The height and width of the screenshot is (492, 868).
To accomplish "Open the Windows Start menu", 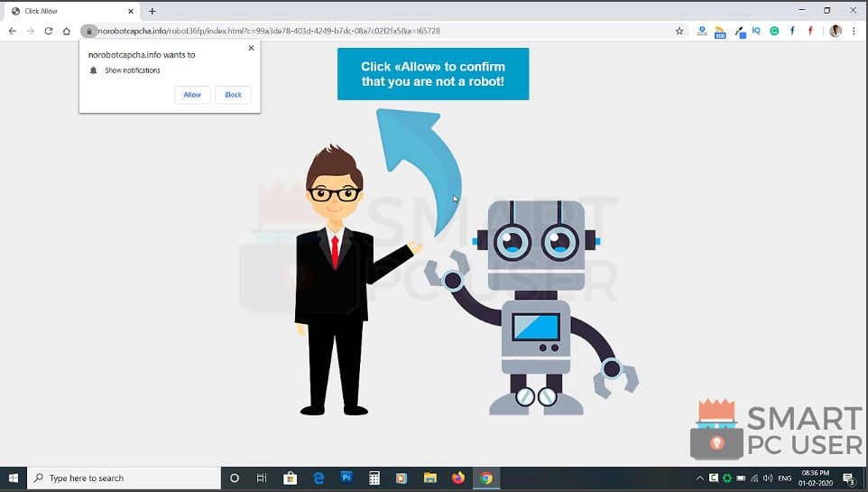I will pyautogui.click(x=14, y=478).
